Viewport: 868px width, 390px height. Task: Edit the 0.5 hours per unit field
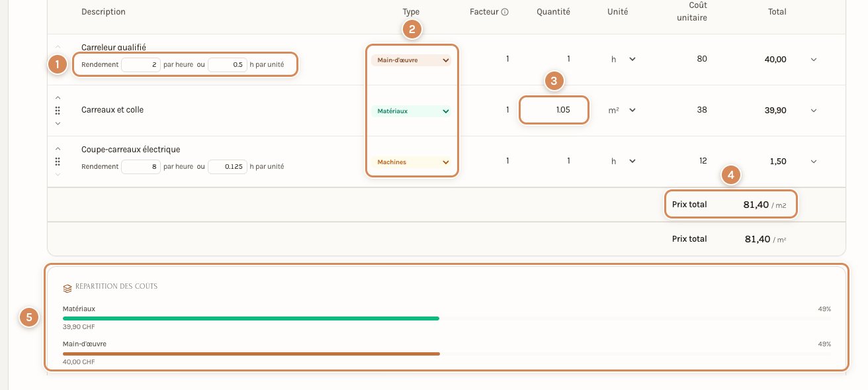tap(228, 65)
